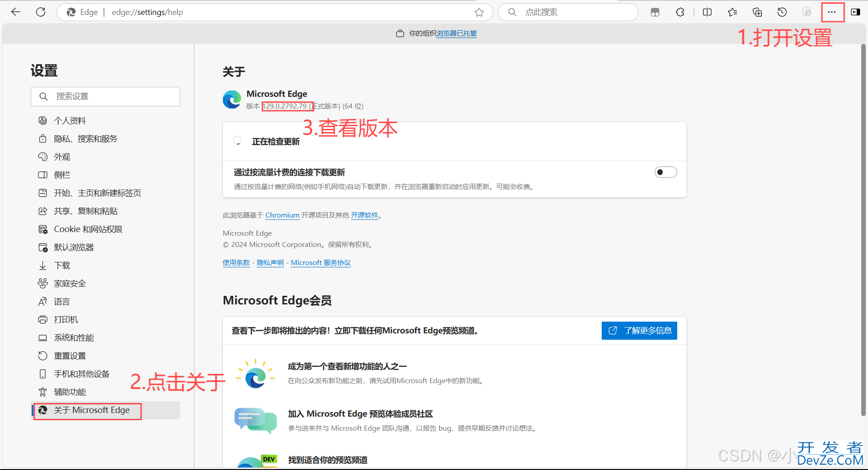Click the 下载 download arrow icon
868x470 pixels.
43,266
